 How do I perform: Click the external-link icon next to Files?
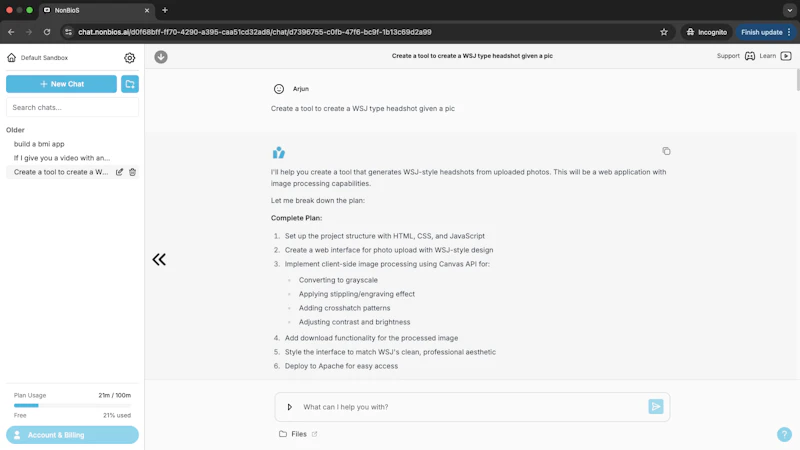315,434
